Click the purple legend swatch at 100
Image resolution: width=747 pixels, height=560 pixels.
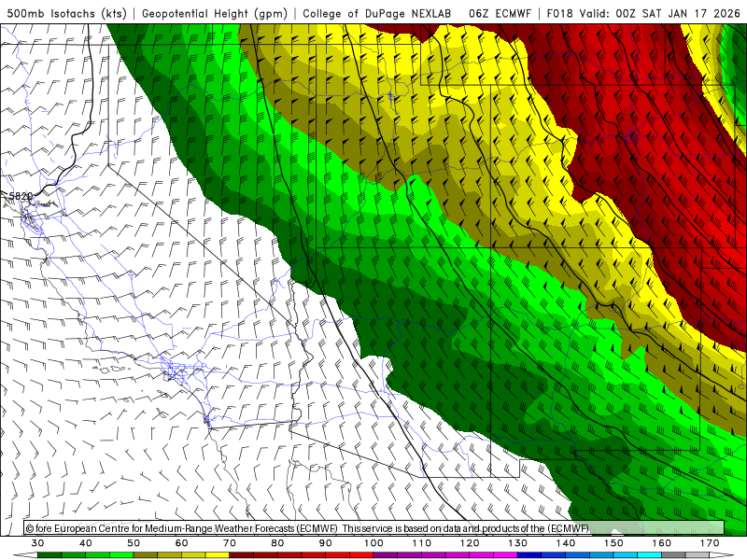click(386, 555)
